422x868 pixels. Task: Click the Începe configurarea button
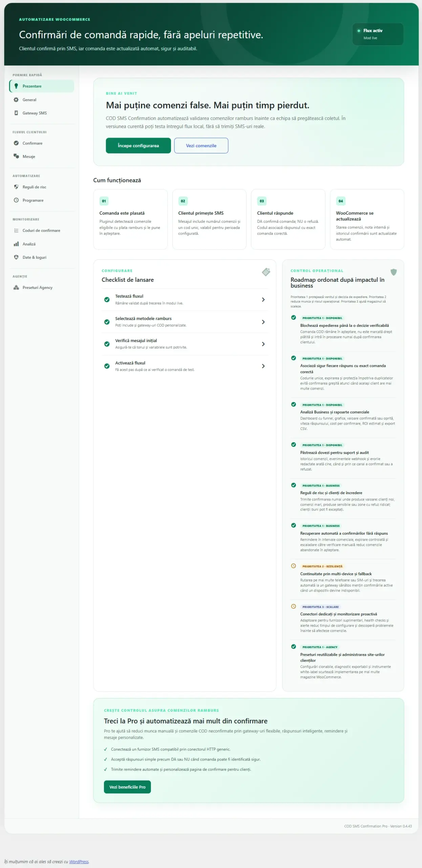(x=138, y=145)
